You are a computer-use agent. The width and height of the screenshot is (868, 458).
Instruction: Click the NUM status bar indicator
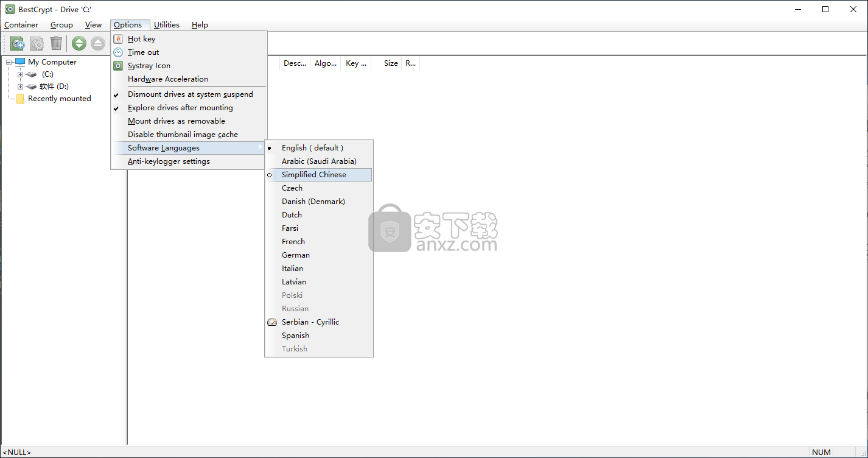point(821,452)
